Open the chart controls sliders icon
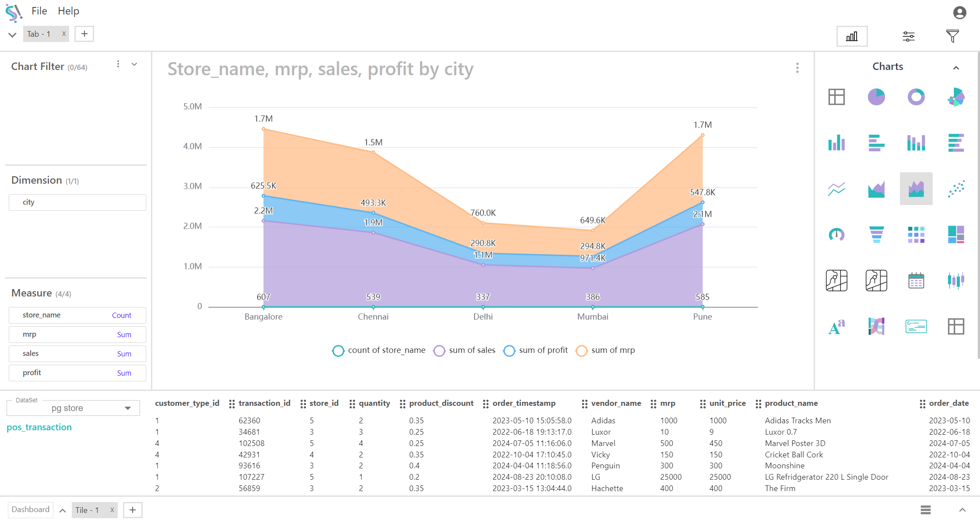Viewport: 980px width, 523px height. click(909, 36)
